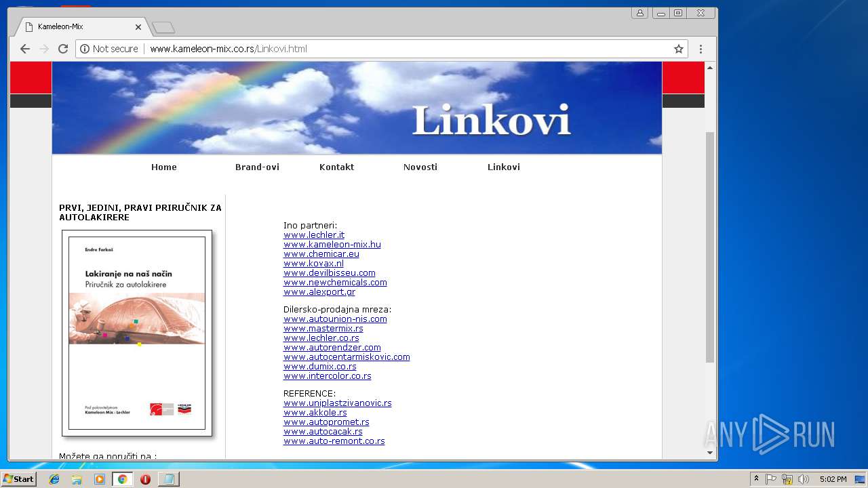Go back to the previous page
868x488 pixels.
pos(25,49)
